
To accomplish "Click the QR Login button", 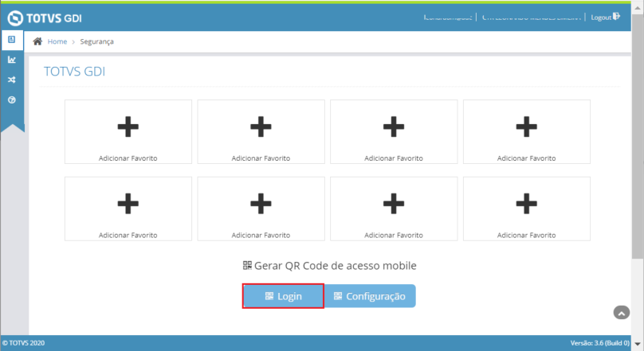I will point(283,296).
